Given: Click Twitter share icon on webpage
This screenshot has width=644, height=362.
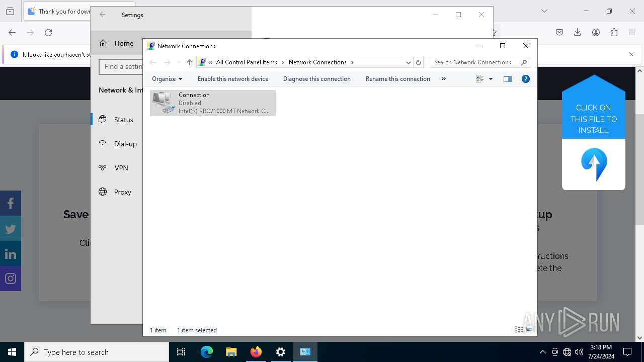Looking at the screenshot, I should pyautogui.click(x=11, y=228).
